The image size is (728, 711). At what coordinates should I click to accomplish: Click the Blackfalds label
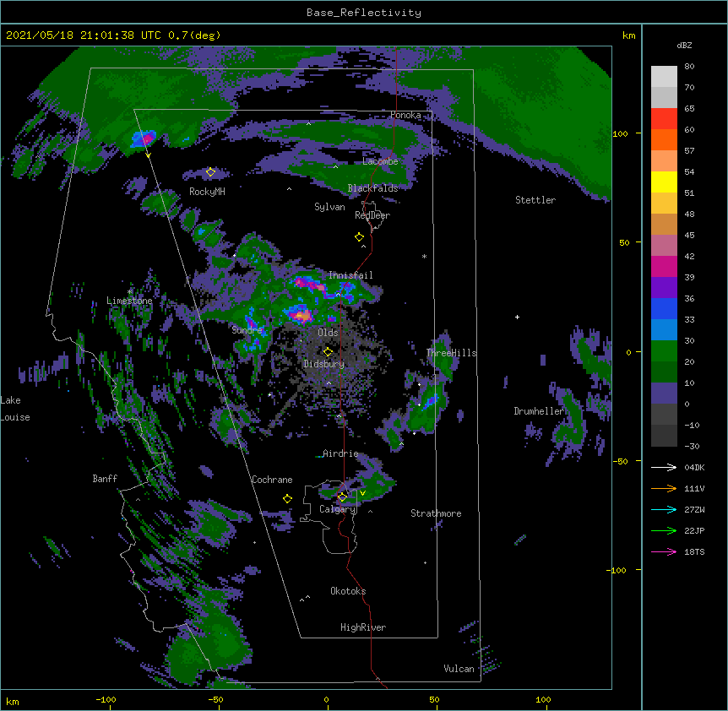point(372,188)
